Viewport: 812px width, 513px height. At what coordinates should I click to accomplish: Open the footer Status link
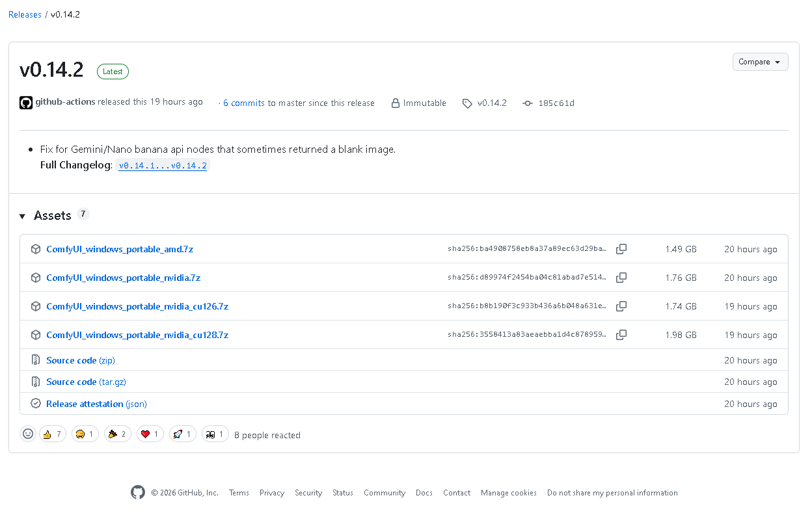343,493
